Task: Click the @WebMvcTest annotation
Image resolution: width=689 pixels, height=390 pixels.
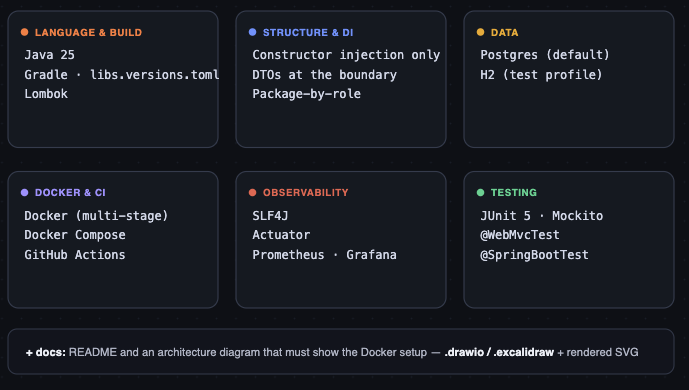Action: [520, 235]
